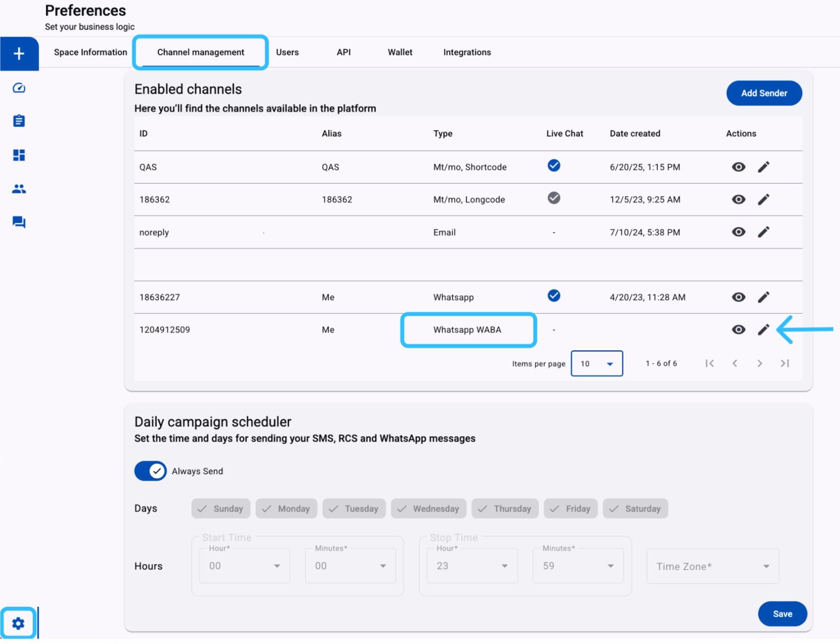The width and height of the screenshot is (840, 644).
Task: Open the Integrations tab
Action: [x=467, y=52]
